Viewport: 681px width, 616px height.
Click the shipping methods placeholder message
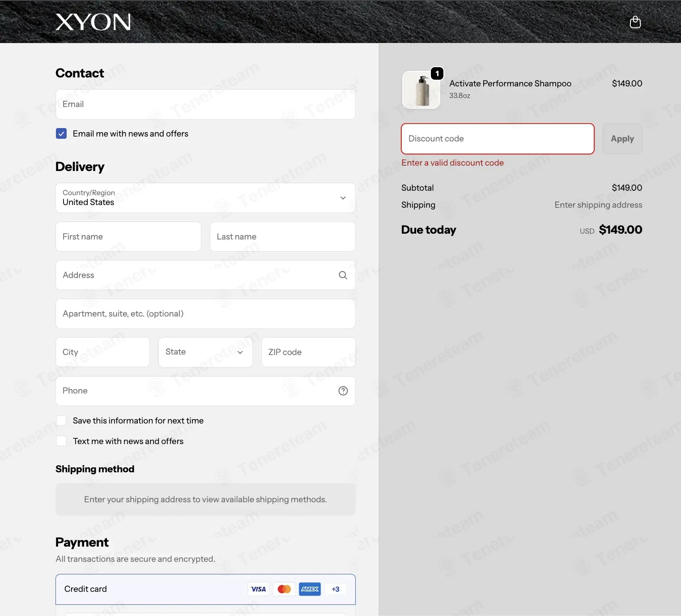click(x=205, y=499)
